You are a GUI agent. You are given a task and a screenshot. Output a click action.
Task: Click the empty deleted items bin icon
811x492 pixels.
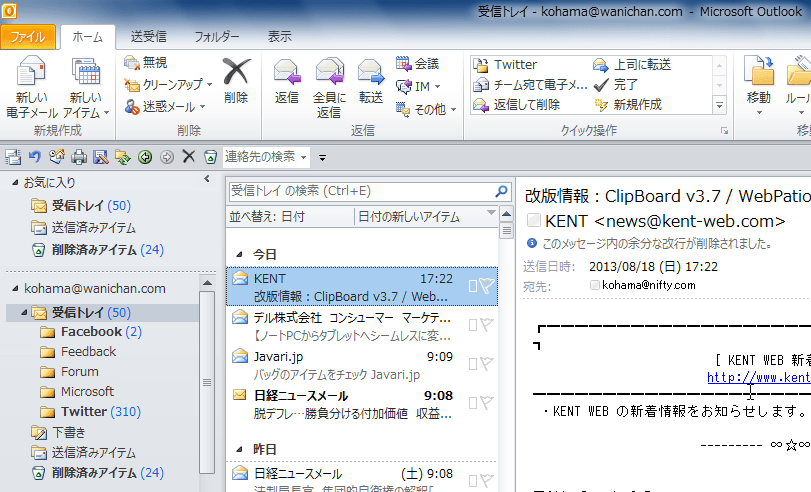tap(210, 157)
